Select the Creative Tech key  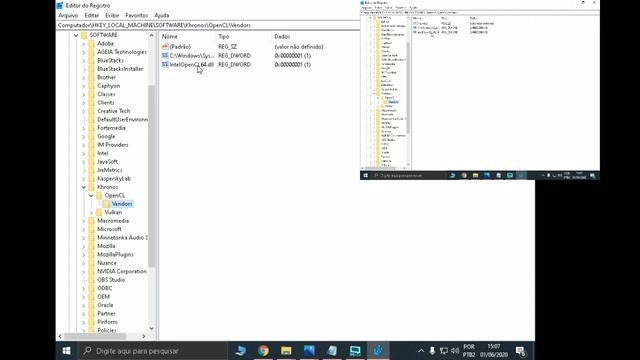[x=113, y=111]
